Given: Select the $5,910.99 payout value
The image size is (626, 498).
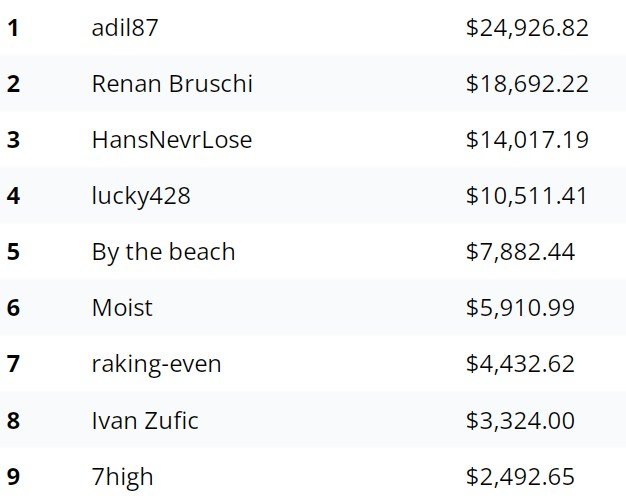Looking at the screenshot, I should 520,308.
